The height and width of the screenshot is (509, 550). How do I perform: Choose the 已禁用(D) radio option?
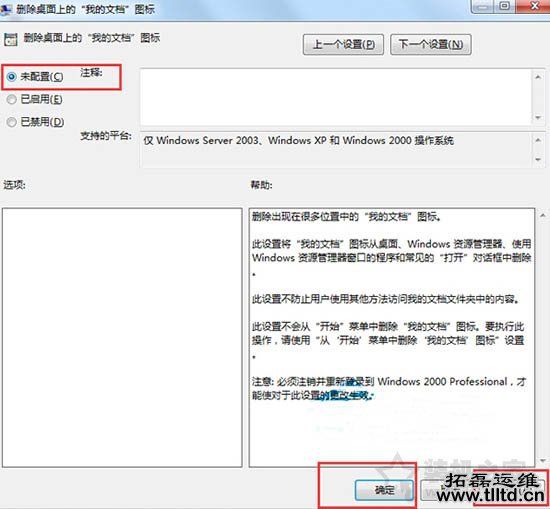point(12,122)
